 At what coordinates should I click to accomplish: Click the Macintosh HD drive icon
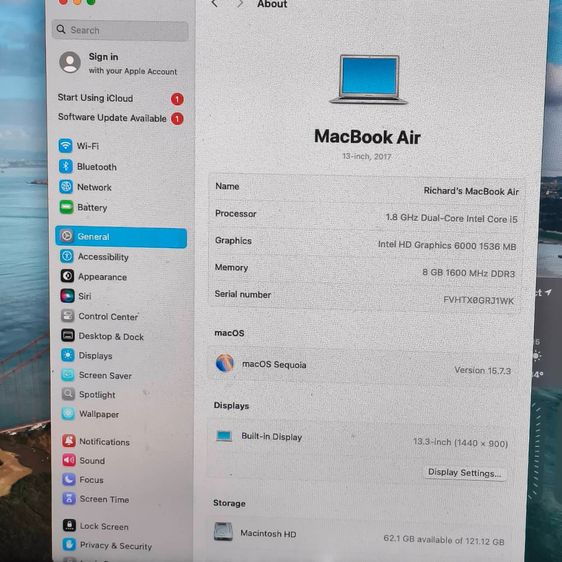coord(223,532)
